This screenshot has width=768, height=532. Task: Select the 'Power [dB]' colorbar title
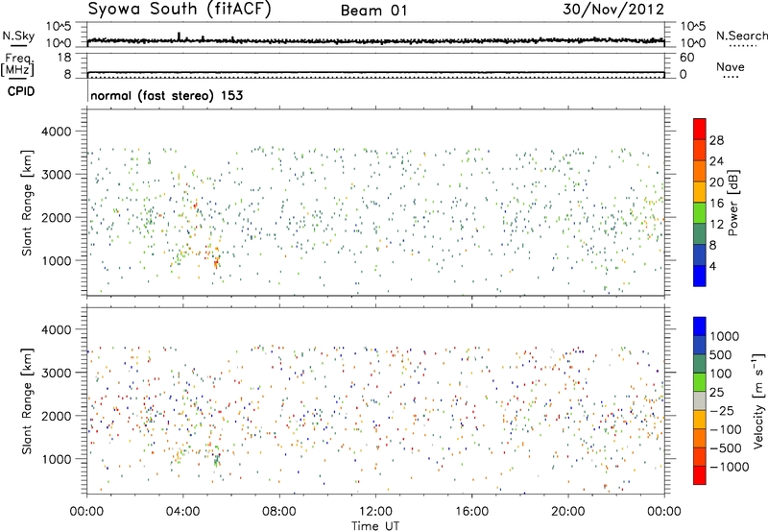[x=732, y=203]
